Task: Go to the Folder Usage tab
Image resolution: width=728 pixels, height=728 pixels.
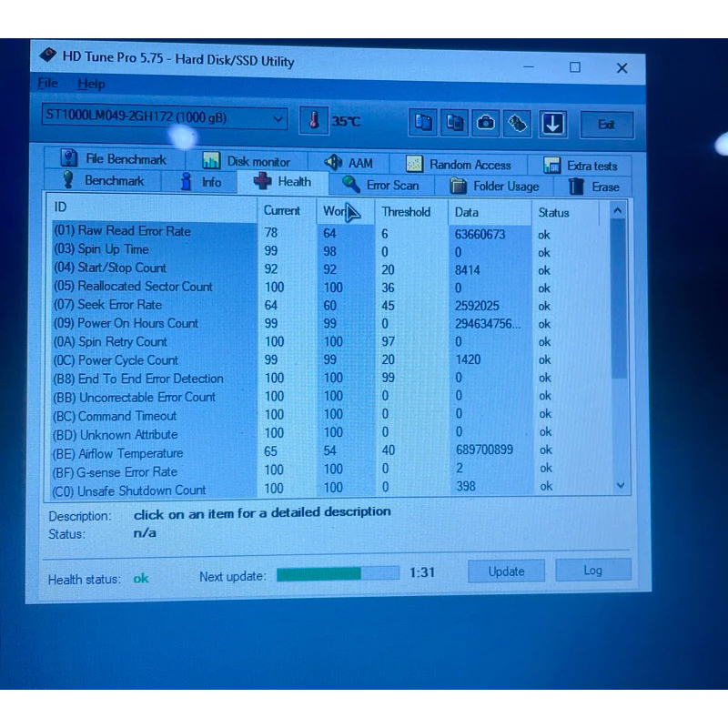Action: click(x=496, y=187)
